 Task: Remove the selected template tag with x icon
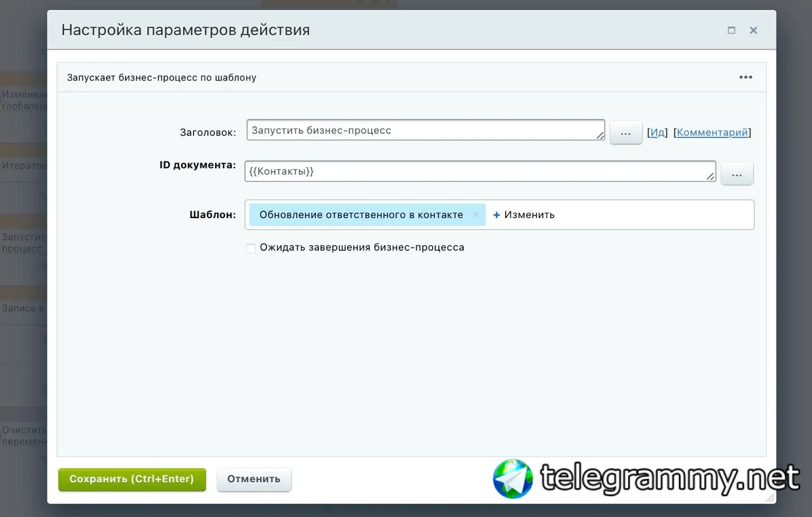coord(476,215)
